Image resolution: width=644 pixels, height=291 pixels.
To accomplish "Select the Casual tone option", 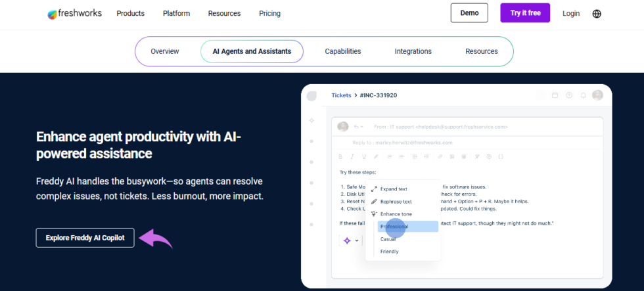I will tap(388, 239).
